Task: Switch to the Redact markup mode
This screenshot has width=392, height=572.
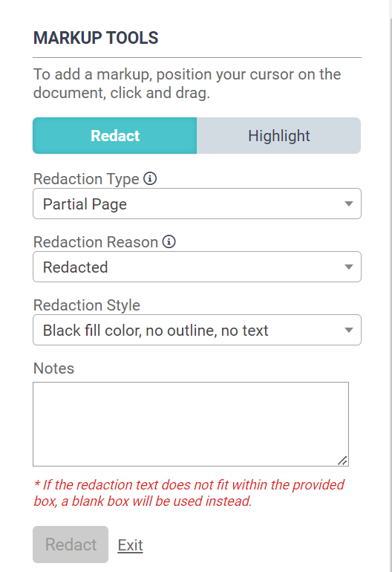Action: tap(115, 136)
